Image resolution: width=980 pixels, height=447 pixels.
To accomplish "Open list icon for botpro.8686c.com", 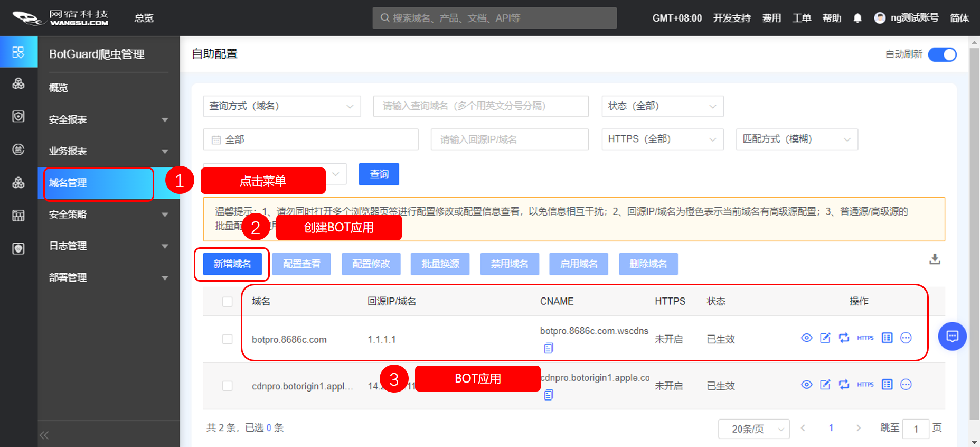I will click(x=887, y=338).
